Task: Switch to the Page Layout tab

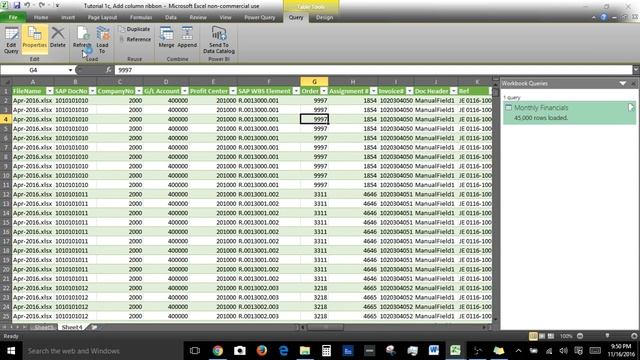Action: tap(102, 17)
